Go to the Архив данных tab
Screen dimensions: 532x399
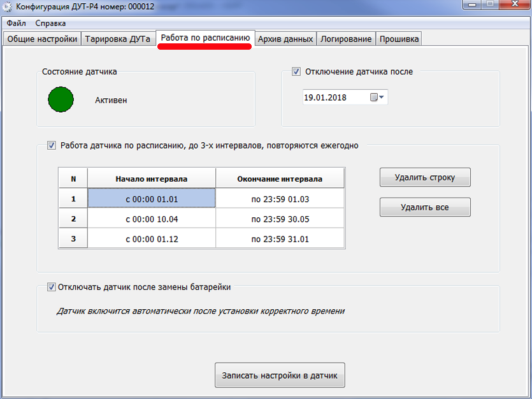pos(285,39)
